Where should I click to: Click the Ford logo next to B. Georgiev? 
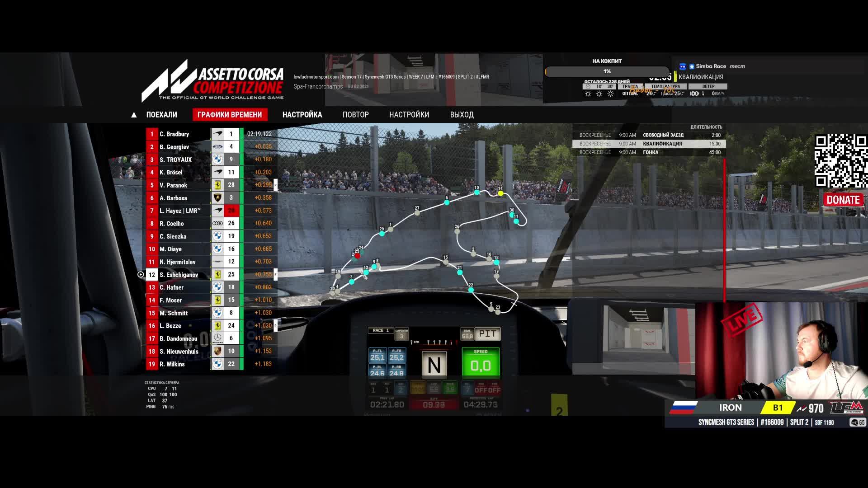(217, 147)
